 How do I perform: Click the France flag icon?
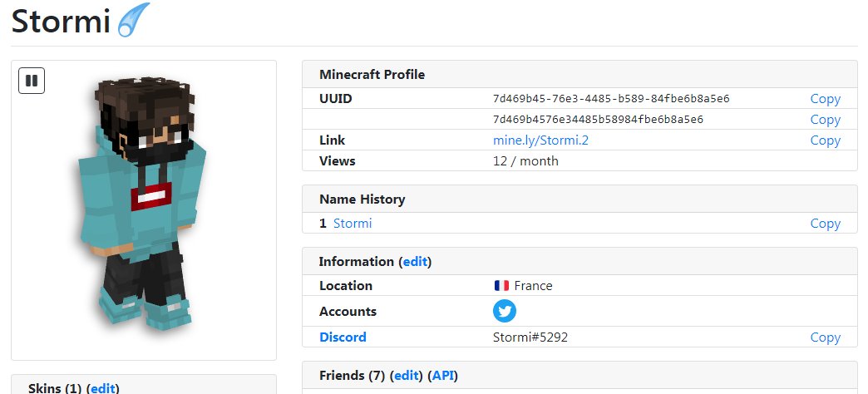(501, 286)
